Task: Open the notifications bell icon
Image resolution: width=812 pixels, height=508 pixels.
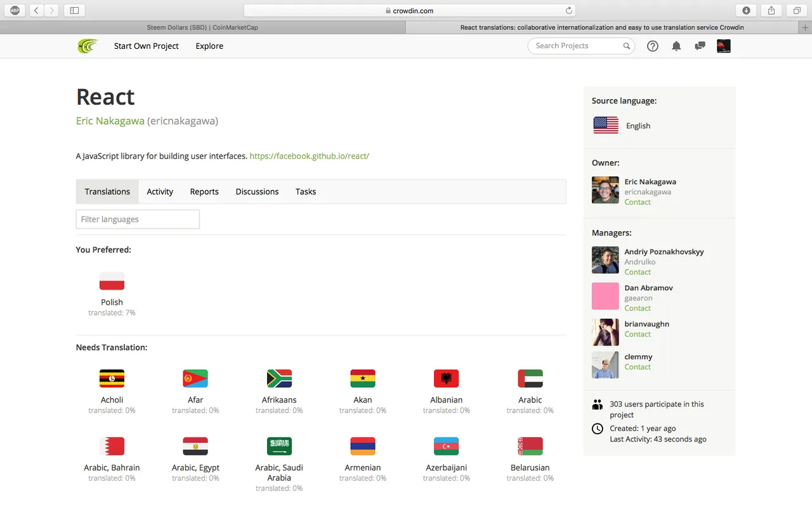Action: click(x=676, y=46)
